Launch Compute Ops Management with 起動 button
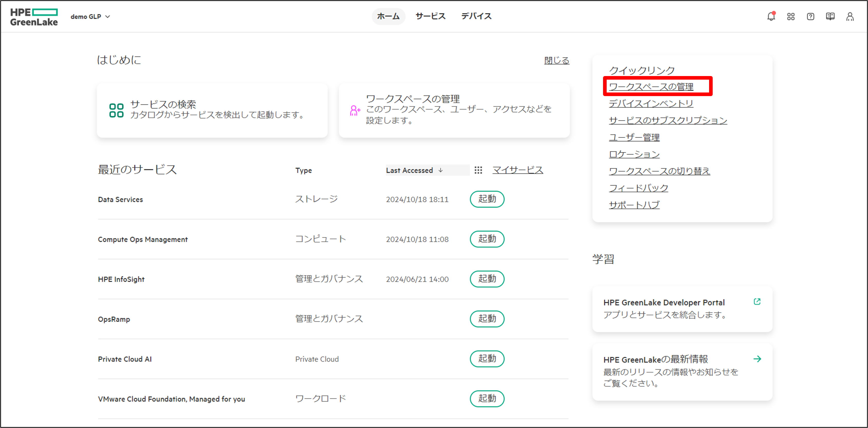The height and width of the screenshot is (428, 868). click(x=487, y=239)
